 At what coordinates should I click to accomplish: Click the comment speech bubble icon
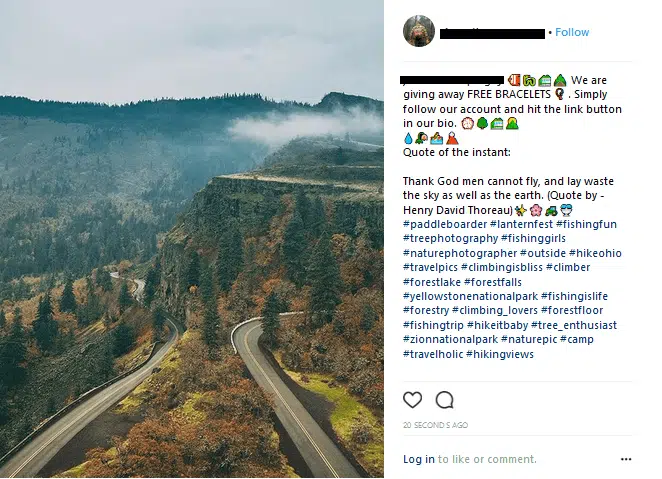point(445,400)
